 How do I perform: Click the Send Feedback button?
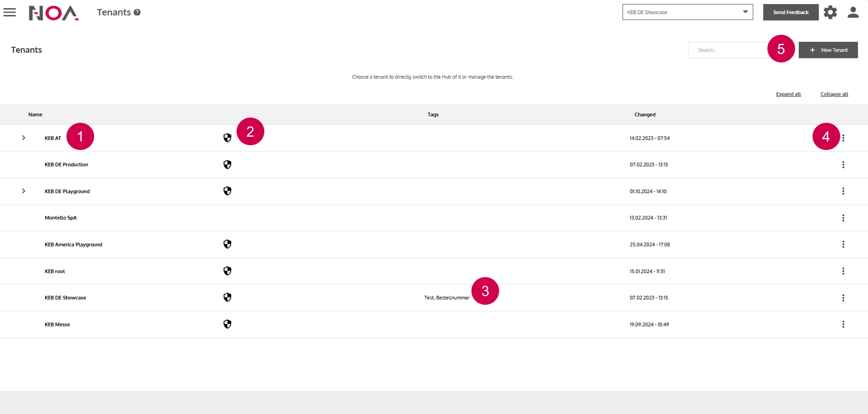point(790,12)
